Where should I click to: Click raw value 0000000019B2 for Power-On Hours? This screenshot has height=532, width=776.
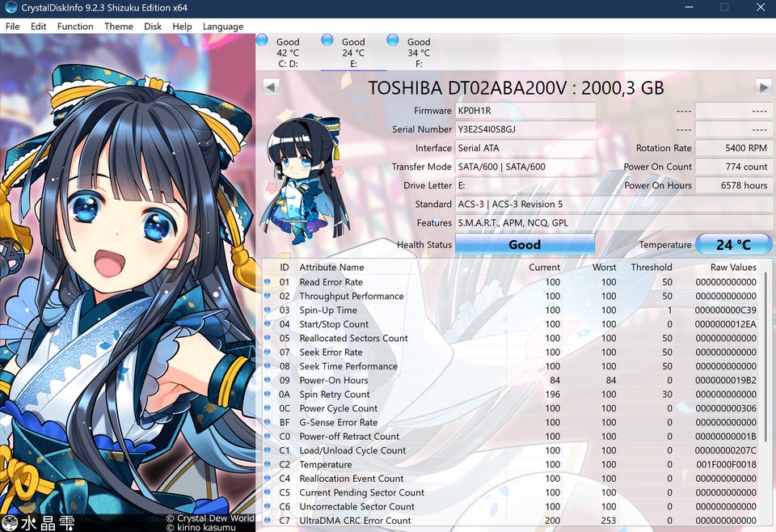[x=726, y=381]
